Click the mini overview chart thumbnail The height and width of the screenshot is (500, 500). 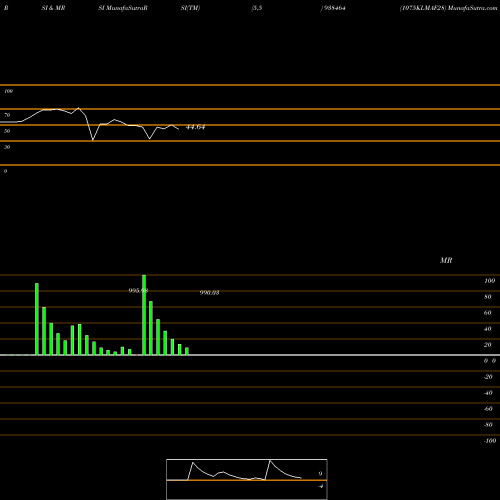point(247,479)
